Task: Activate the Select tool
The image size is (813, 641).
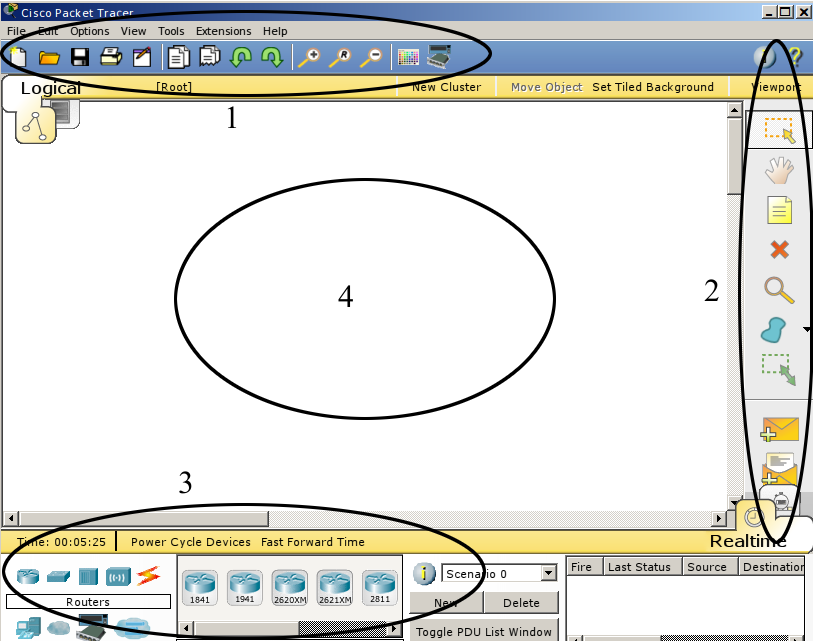Action: (x=779, y=130)
